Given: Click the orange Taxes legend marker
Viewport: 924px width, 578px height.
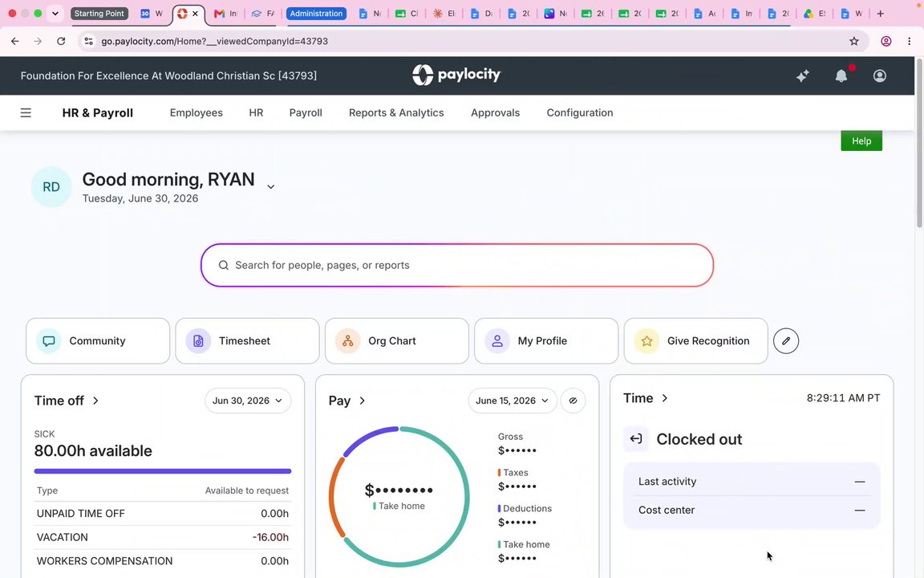Looking at the screenshot, I should 499,472.
